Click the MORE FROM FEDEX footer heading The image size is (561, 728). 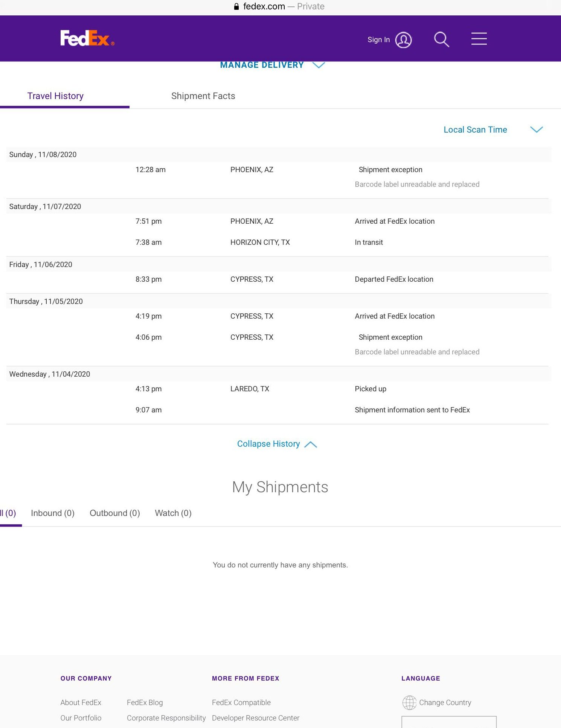[x=245, y=678]
